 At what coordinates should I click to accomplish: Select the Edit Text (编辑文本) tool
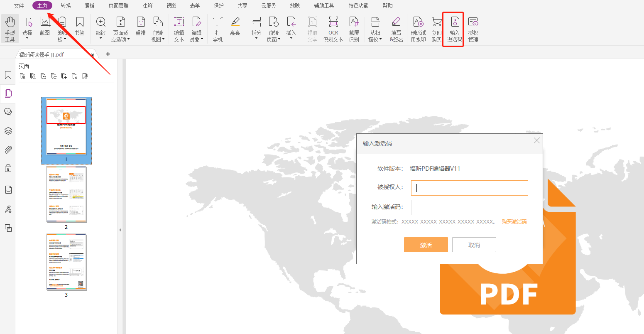179,28
